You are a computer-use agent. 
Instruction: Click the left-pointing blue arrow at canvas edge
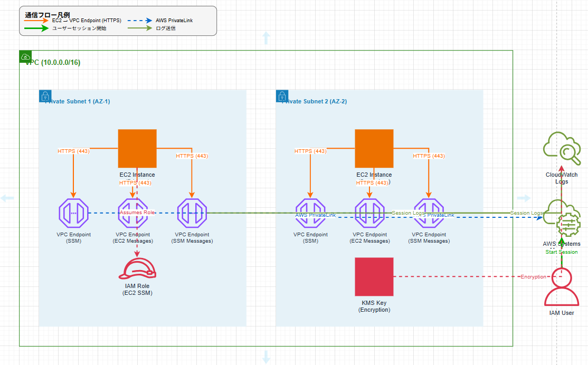click(x=7, y=198)
